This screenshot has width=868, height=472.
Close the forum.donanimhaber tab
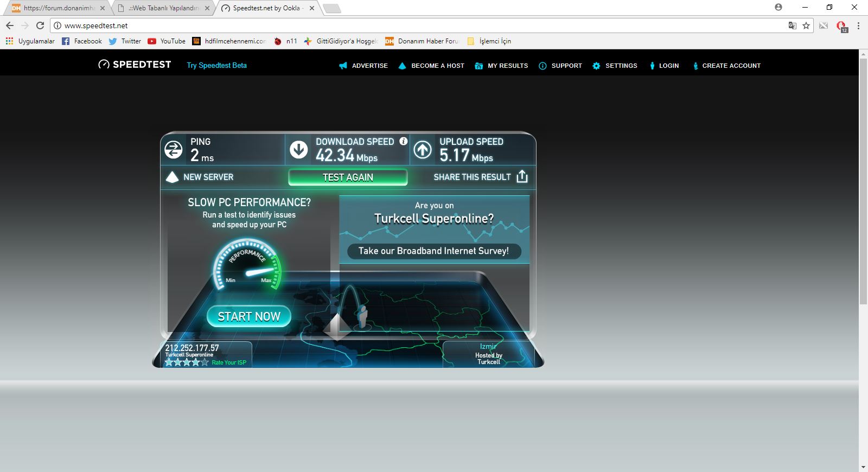(x=103, y=8)
